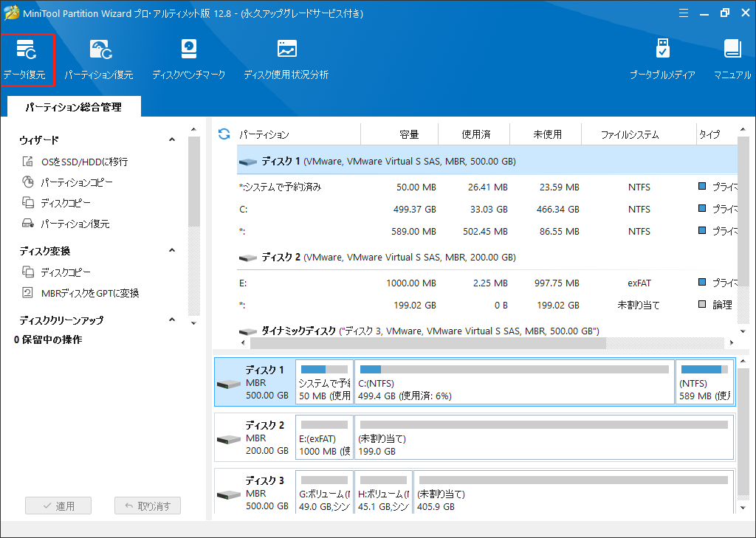756x538 pixels.
Task: Switch to the パーティション総合管理 tab
Action: tap(72, 106)
